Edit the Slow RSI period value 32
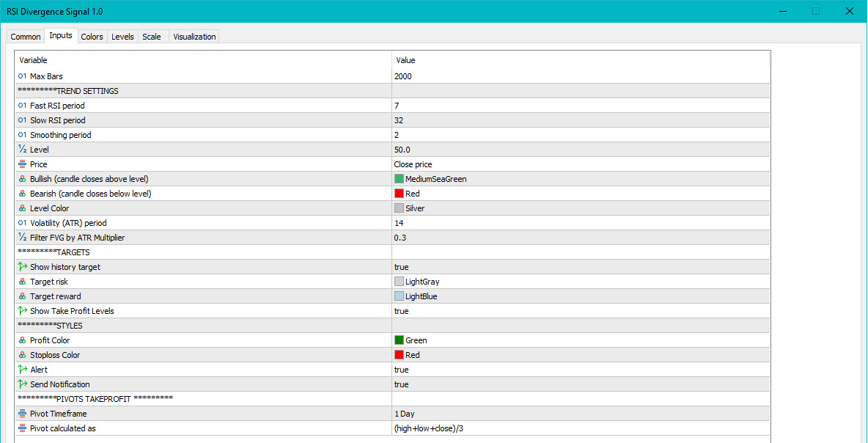868x443 pixels. click(x=399, y=120)
